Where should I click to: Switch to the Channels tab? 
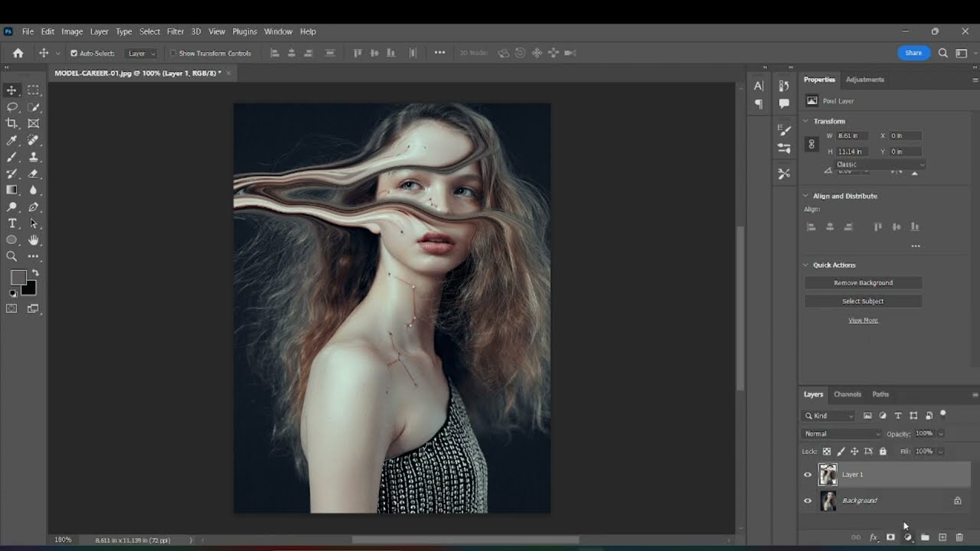coord(848,394)
